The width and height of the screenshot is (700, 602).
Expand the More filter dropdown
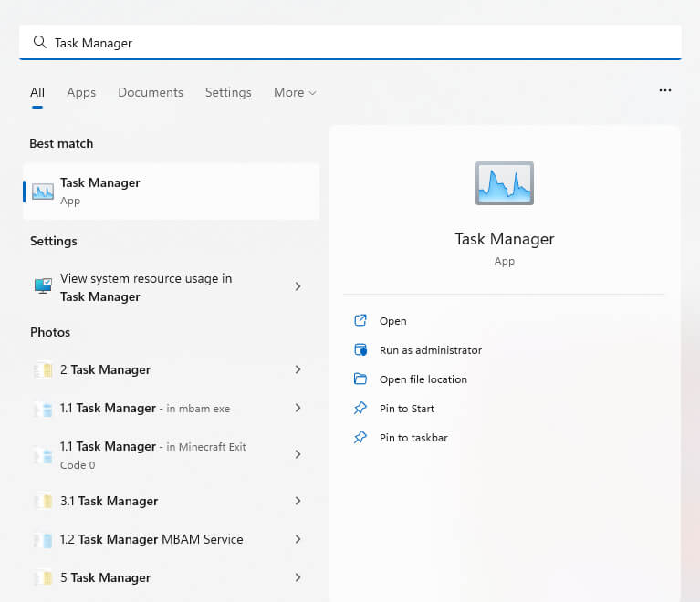click(x=295, y=92)
